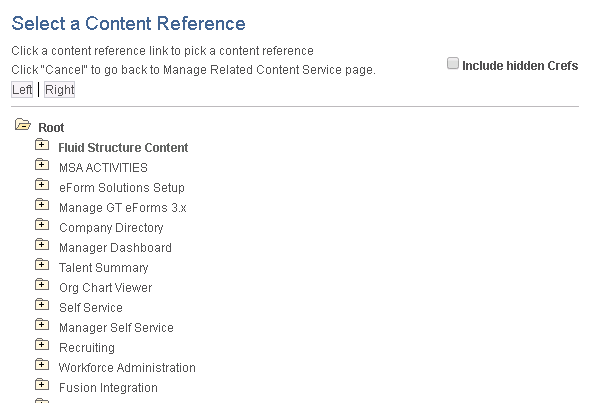Select the Root tree label
This screenshot has height=403, width=614.
(x=51, y=128)
